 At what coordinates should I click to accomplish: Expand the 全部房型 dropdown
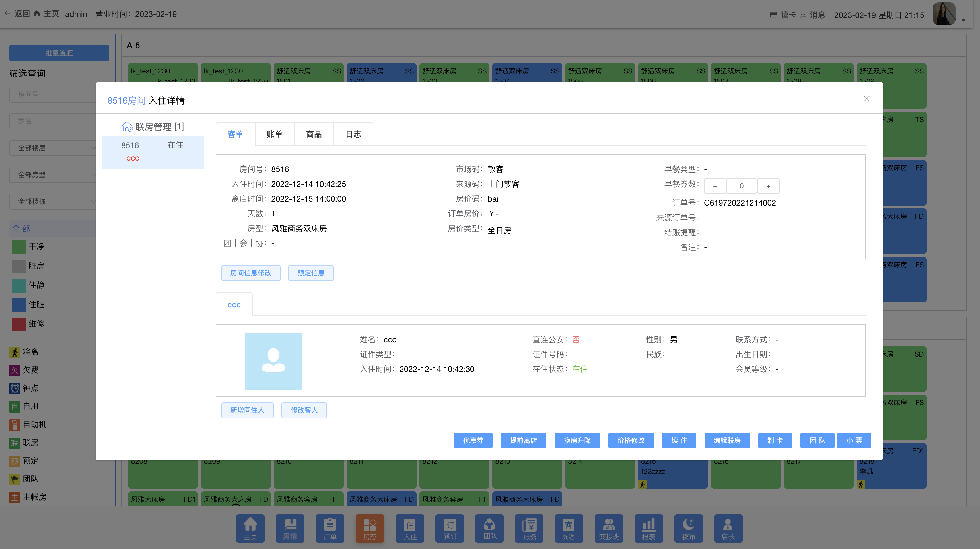53,175
